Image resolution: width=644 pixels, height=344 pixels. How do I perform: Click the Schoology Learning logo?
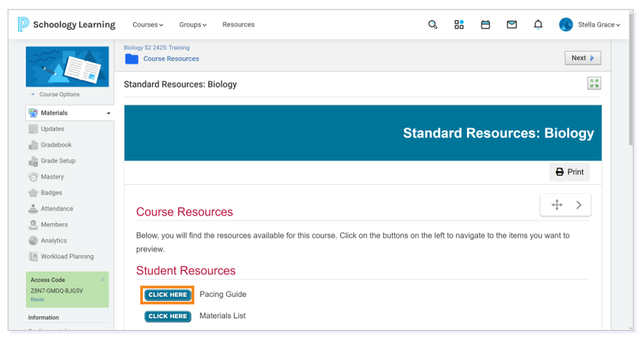point(67,25)
